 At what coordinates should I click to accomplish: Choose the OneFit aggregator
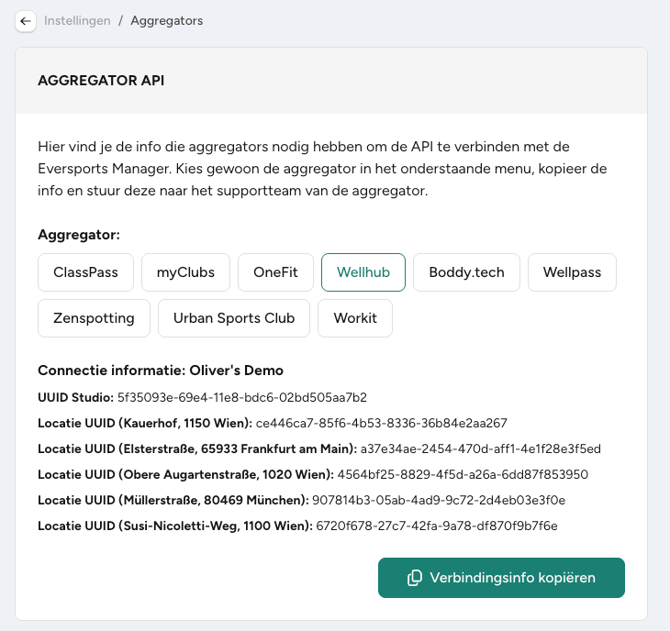(276, 273)
